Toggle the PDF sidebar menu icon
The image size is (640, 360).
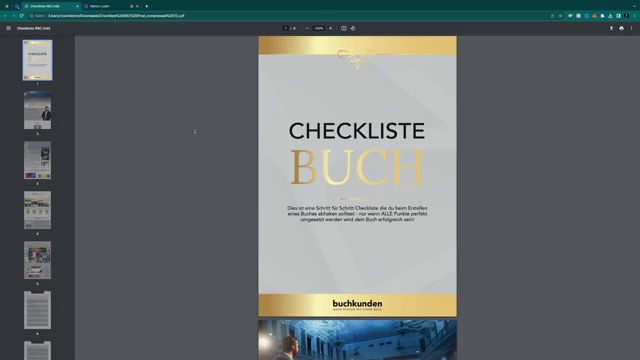click(8, 28)
